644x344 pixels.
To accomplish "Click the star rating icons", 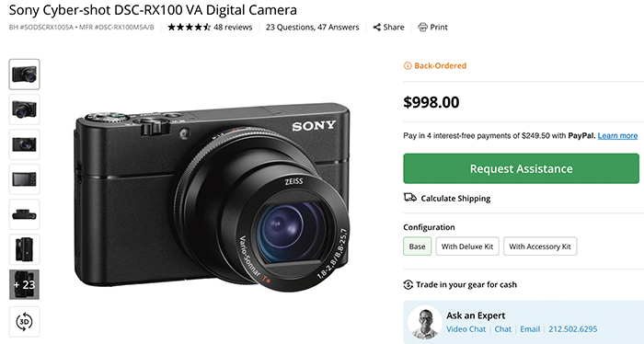I will click(x=189, y=28).
